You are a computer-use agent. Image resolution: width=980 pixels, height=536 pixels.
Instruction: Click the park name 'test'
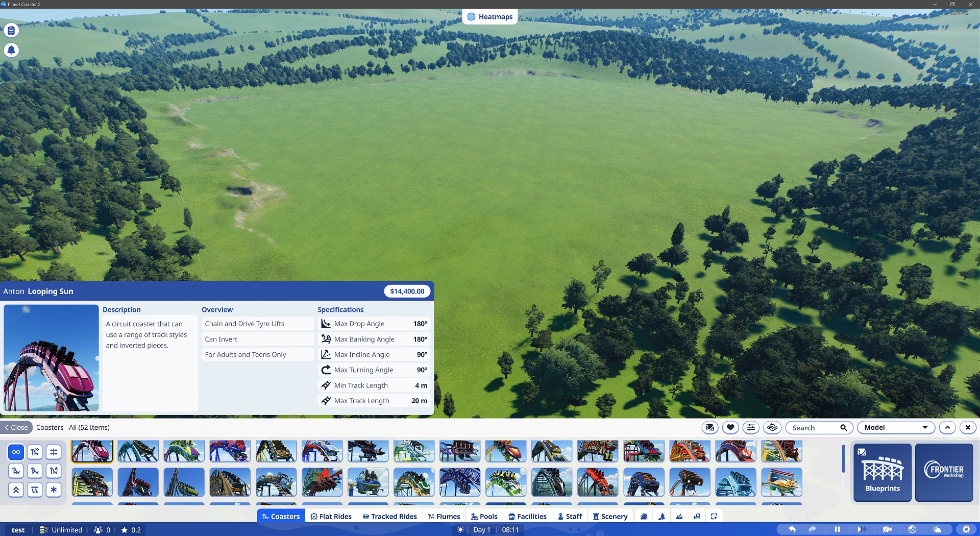18,530
